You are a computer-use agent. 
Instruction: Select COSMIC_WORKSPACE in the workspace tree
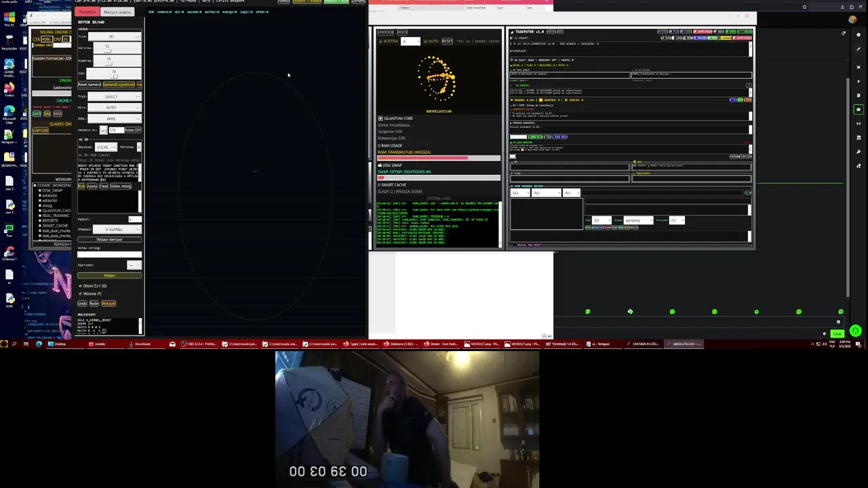(x=54, y=185)
